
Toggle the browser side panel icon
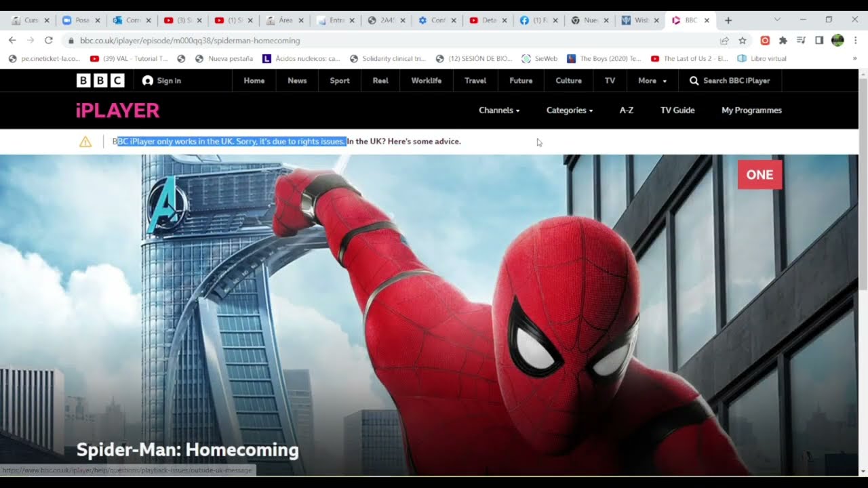(819, 41)
